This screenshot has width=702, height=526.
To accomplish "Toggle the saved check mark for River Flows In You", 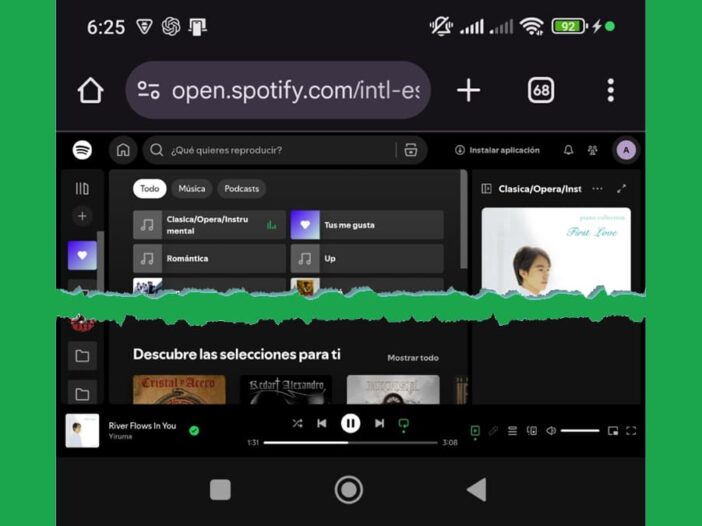I will (x=194, y=431).
